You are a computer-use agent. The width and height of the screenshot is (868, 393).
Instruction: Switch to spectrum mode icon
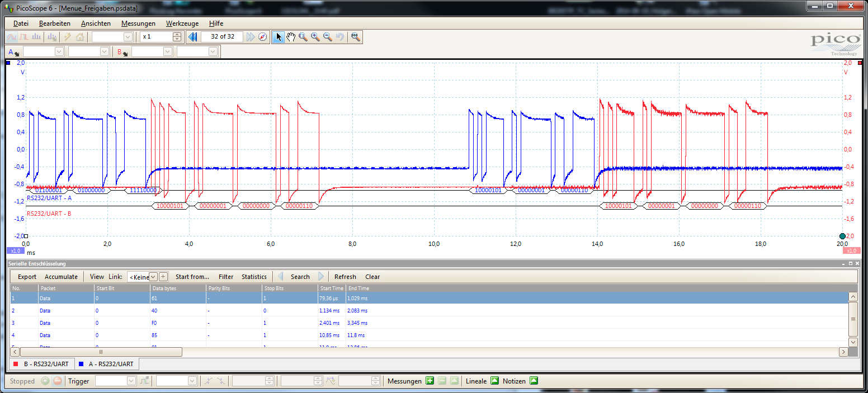point(36,37)
